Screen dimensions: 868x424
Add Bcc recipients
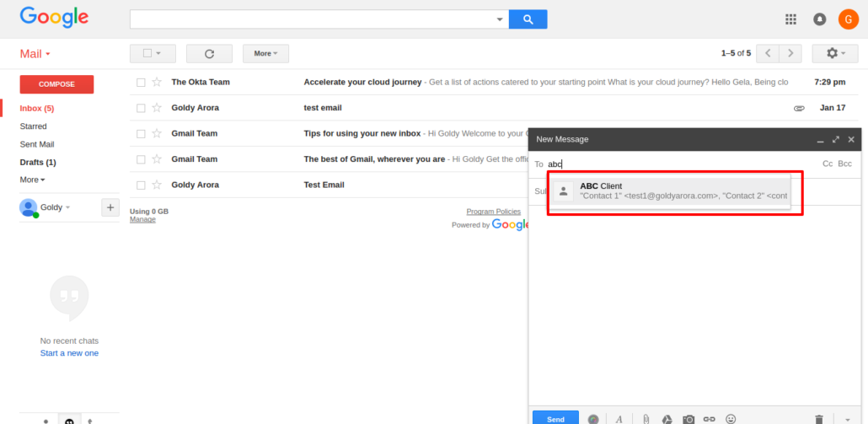click(844, 164)
